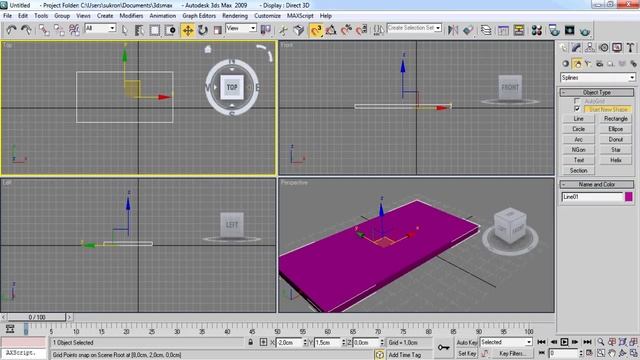Click the Go to Start playback button
Image resolution: width=640 pixels, height=360 pixels.
pyautogui.click(x=541, y=342)
